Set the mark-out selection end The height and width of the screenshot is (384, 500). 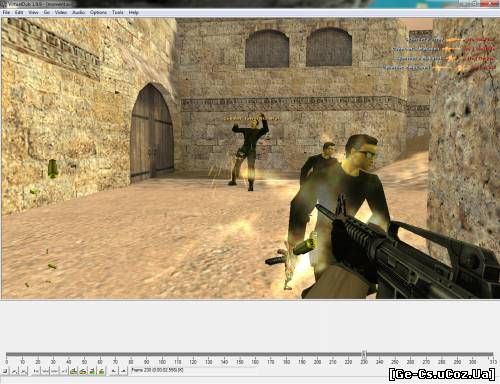point(123,371)
